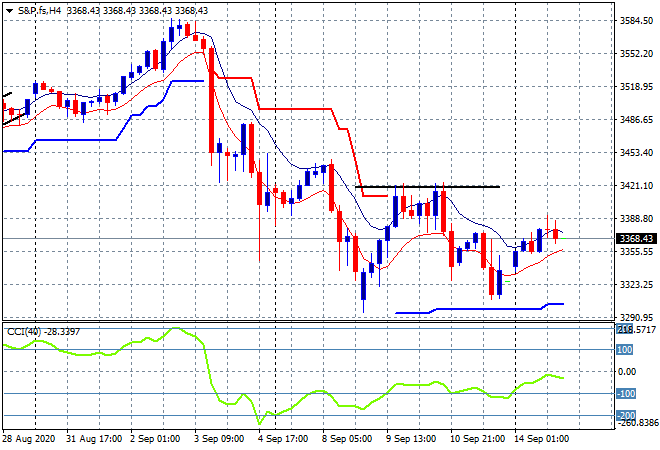Click the 3518.95 price axis label
The height and width of the screenshot is (450, 660).
coord(636,86)
